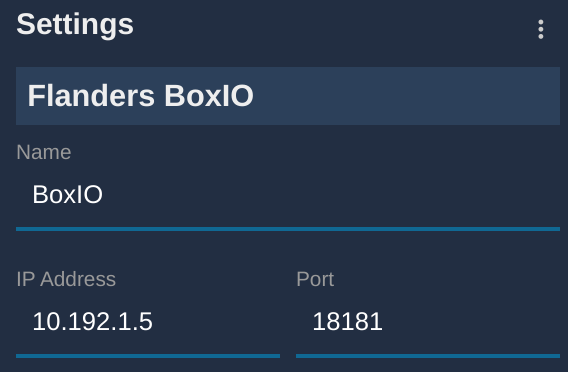Viewport: 568px width, 372px height.
Task: Click the Name field label
Action: click(x=44, y=152)
